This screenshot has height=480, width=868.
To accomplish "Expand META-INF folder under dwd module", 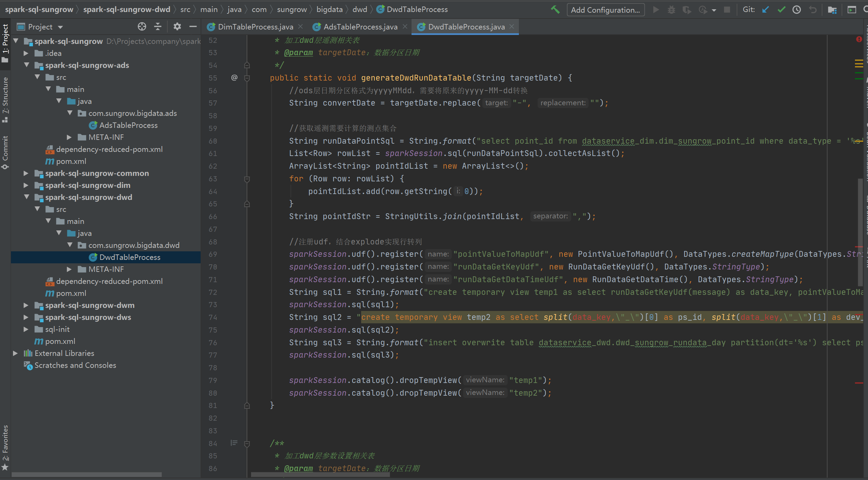I will click(69, 269).
